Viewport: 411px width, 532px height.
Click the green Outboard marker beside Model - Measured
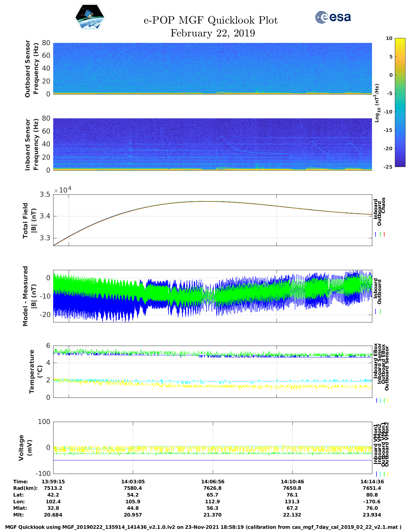click(380, 312)
